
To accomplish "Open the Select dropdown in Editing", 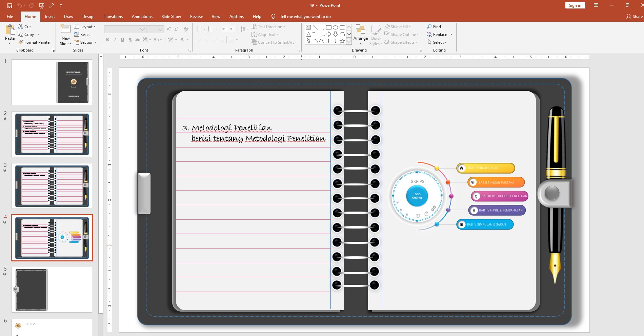I will 437,42.
